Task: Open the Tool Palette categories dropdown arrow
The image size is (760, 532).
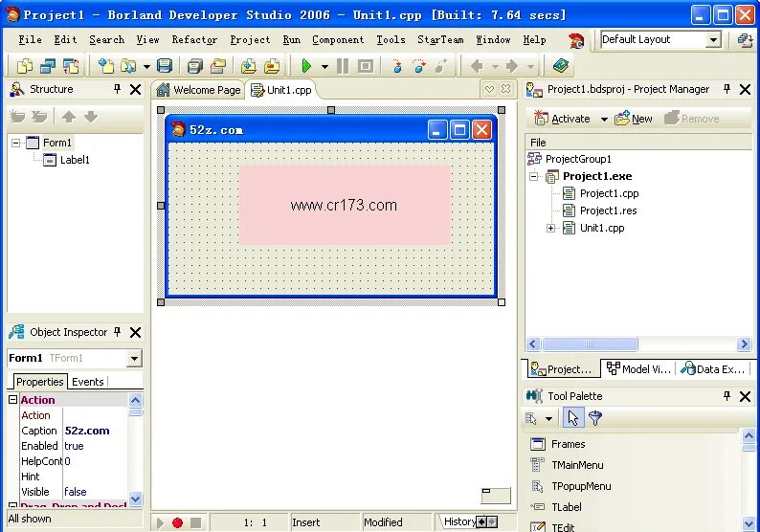Action: coord(548,419)
